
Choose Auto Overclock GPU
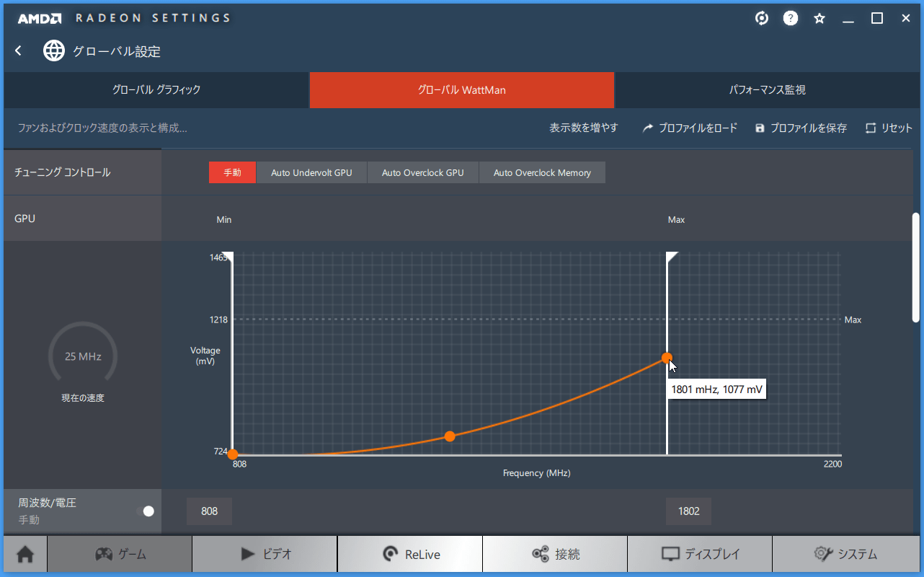[x=423, y=172]
